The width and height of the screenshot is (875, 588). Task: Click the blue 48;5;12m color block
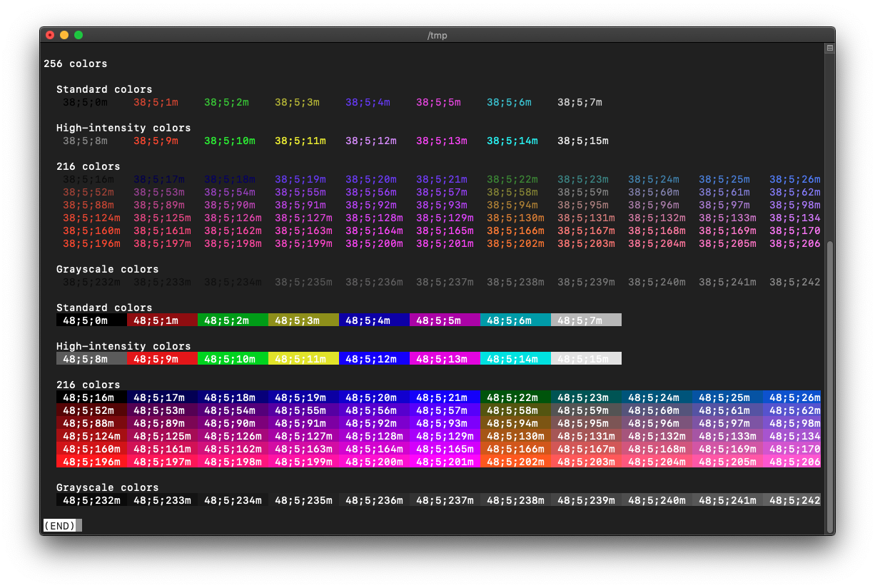point(374,359)
